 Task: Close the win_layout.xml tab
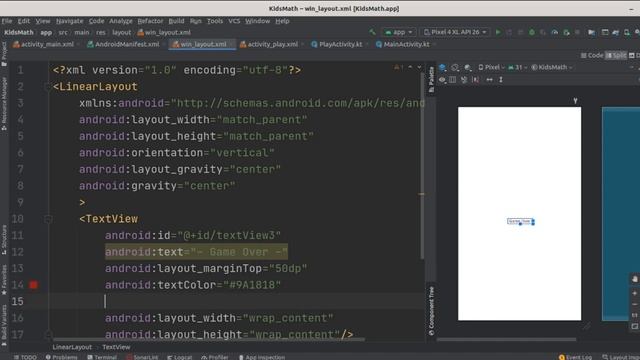click(x=231, y=44)
